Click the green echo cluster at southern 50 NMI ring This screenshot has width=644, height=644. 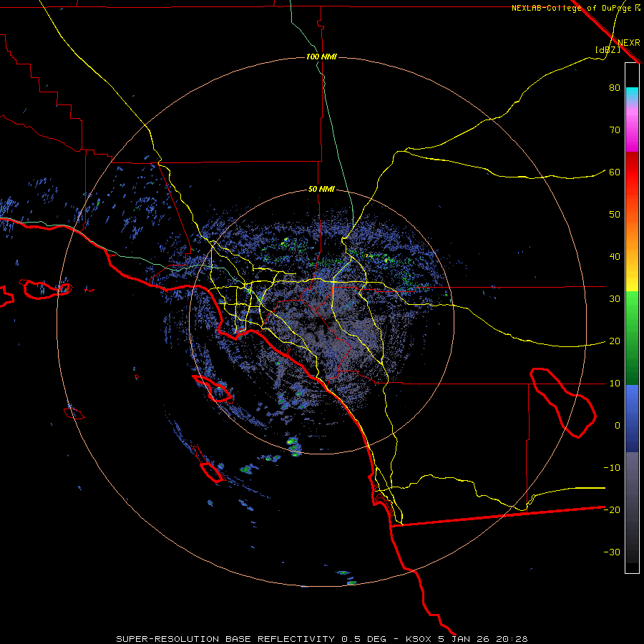pyautogui.click(x=293, y=446)
